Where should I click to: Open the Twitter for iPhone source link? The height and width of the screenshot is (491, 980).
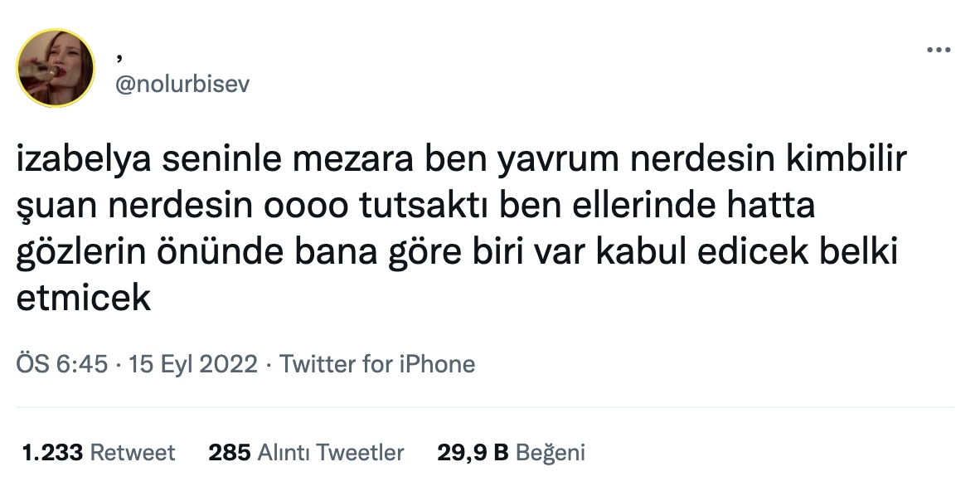coord(377,364)
